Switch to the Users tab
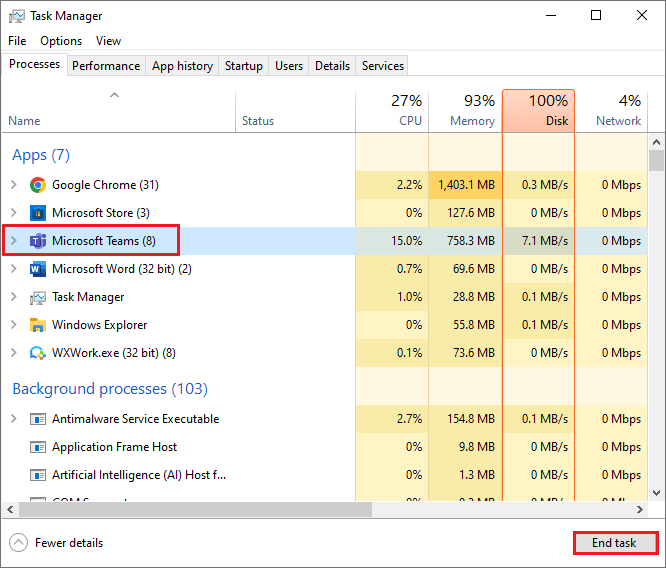Viewport: 666px width, 568px height. pos(289,66)
